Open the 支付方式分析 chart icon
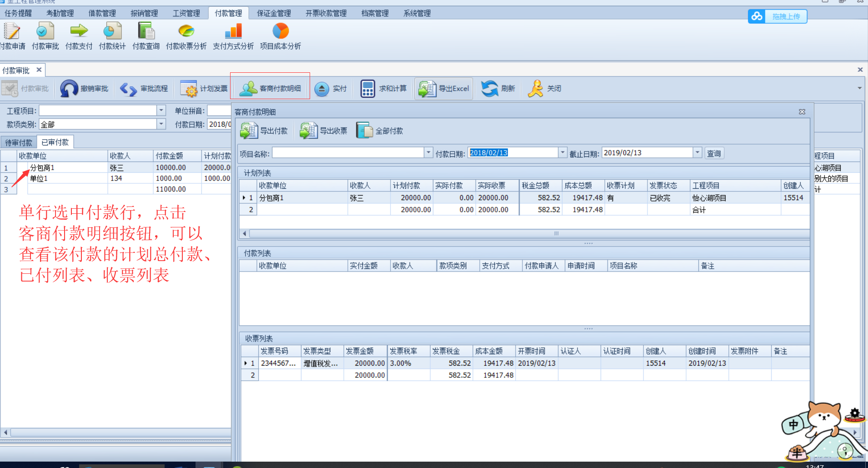868x468 pixels. (233, 36)
